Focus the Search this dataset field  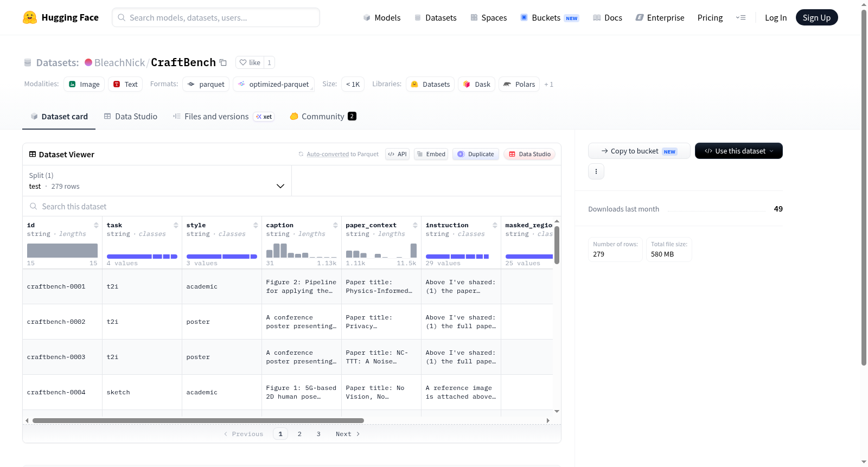pos(292,207)
